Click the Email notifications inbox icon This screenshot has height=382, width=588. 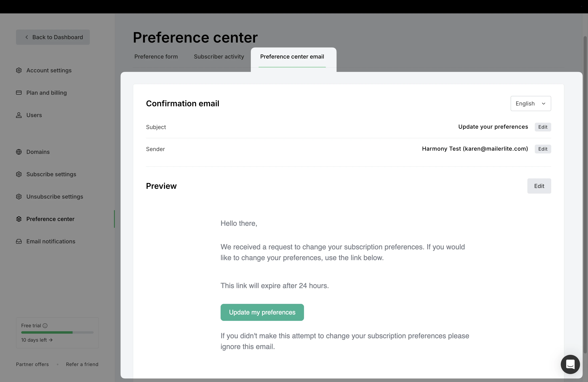coord(19,241)
